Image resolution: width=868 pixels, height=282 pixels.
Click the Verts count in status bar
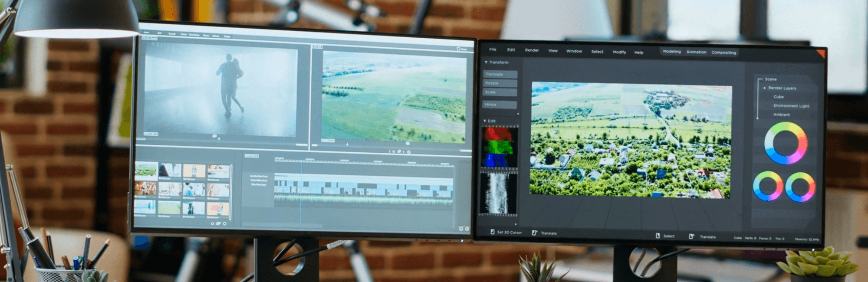750,238
